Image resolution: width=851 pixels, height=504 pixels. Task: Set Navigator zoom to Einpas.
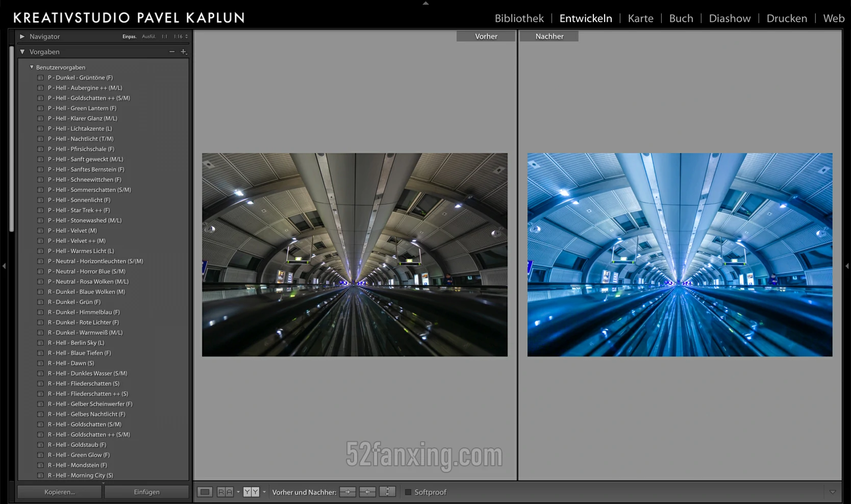tap(129, 37)
